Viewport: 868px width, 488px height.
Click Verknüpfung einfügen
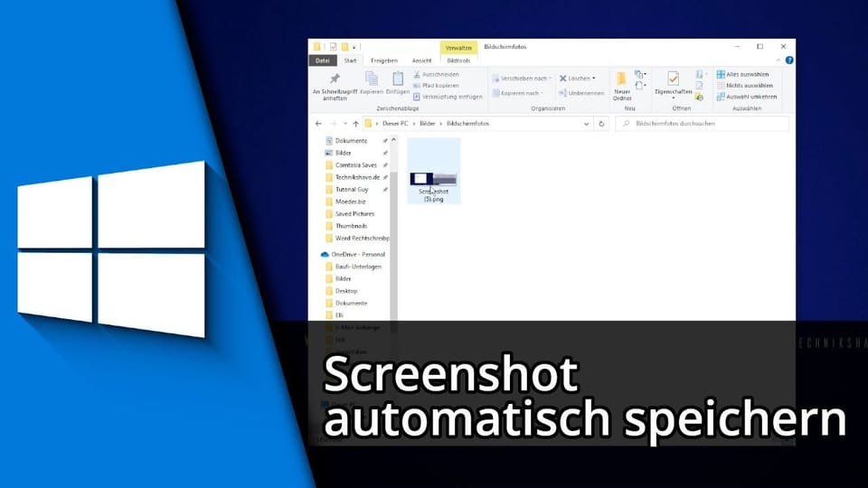point(448,97)
